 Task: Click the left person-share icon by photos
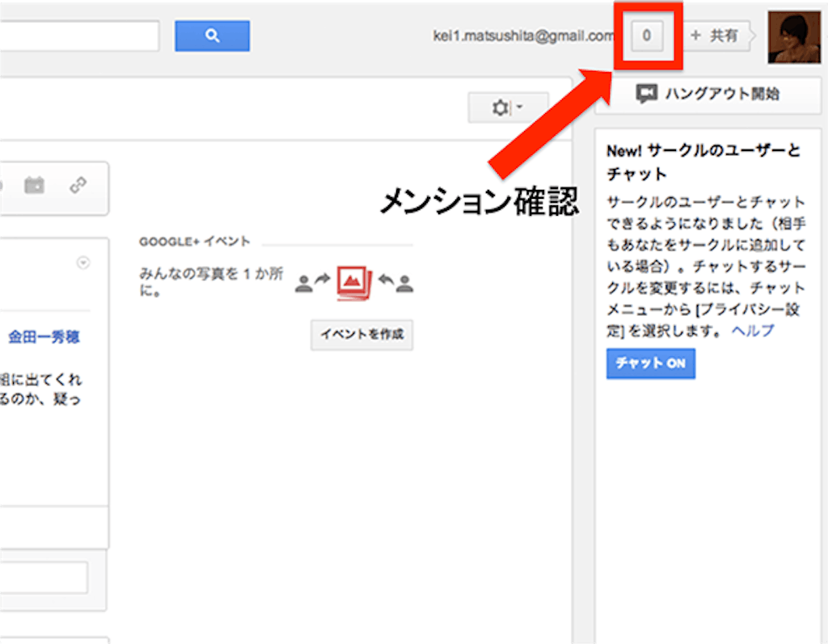coord(312,282)
